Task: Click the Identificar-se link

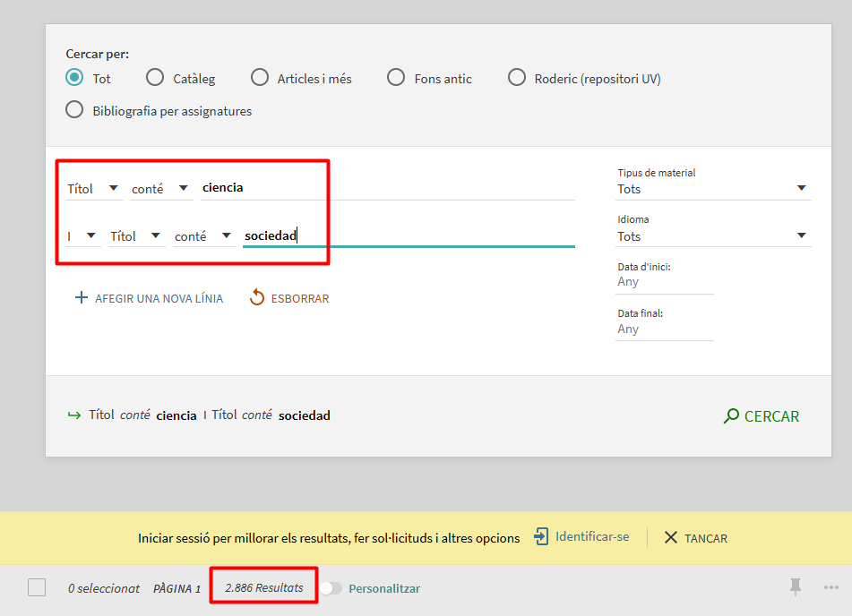Action: (x=591, y=537)
